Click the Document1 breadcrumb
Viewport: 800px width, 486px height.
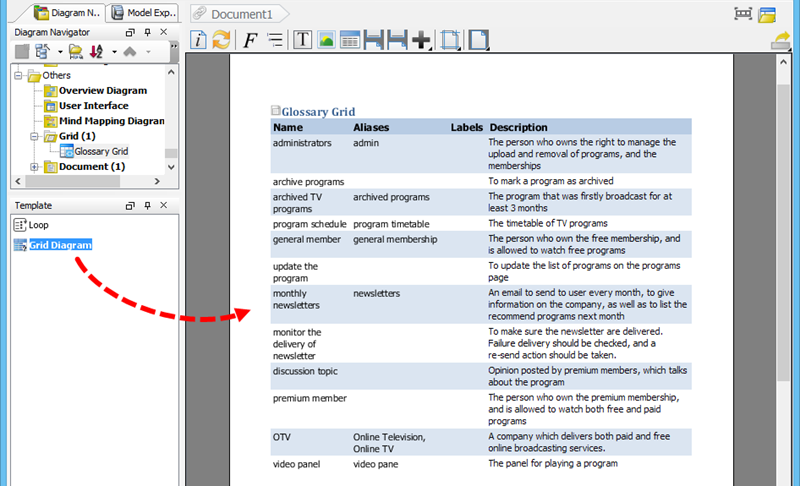240,14
